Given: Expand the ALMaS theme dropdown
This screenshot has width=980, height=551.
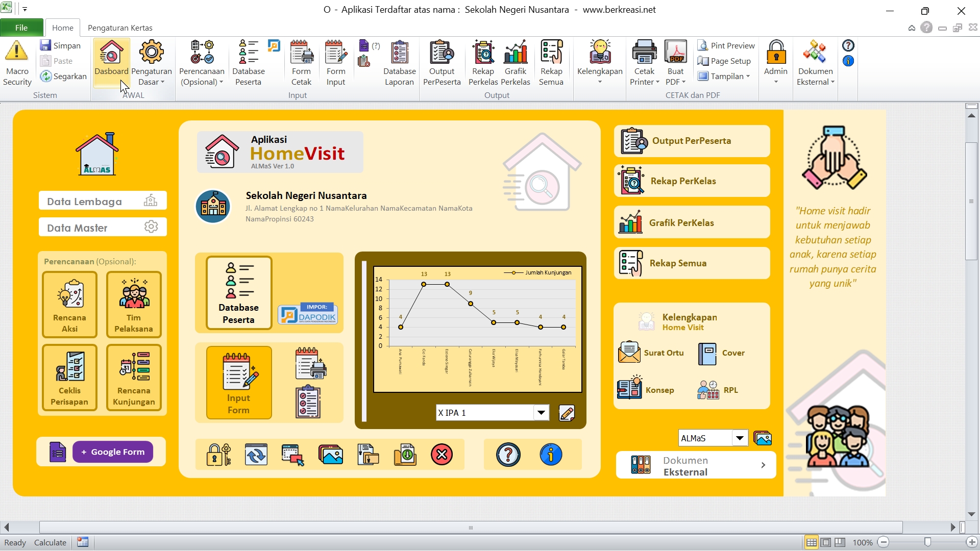Looking at the screenshot, I should coord(740,438).
